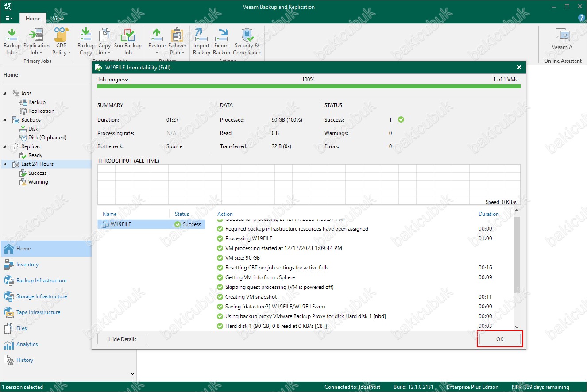
Task: Collapse the Backups tree node
Action: [5, 120]
